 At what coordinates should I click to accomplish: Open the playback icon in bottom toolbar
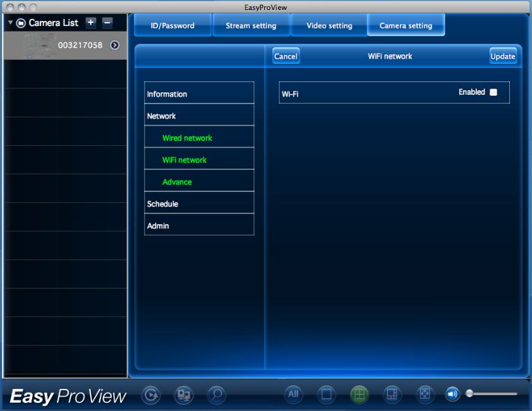click(150, 395)
